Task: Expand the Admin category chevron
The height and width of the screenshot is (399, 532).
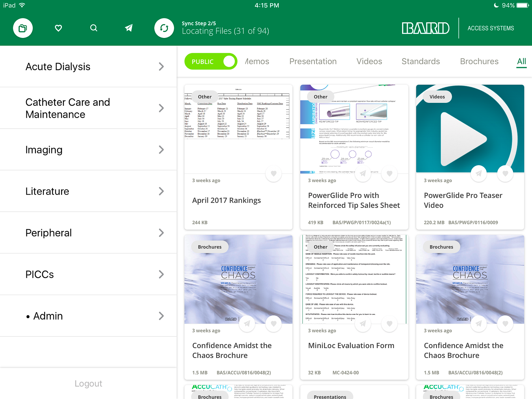Action: pyautogui.click(x=161, y=316)
